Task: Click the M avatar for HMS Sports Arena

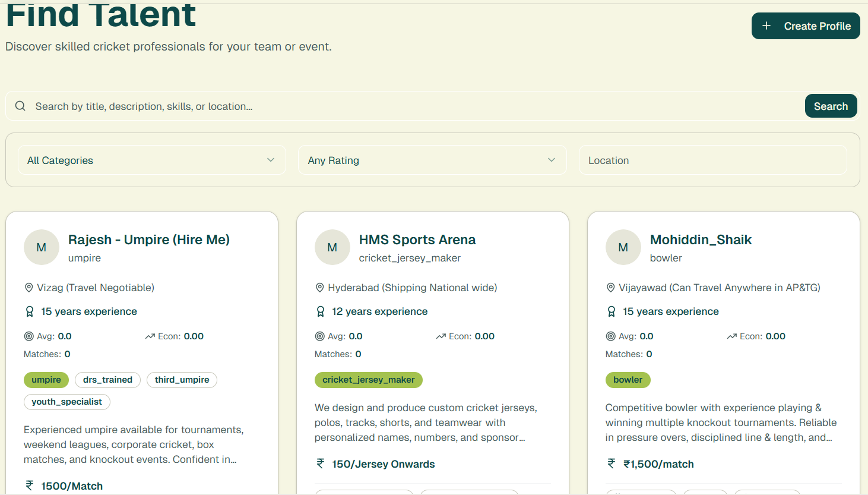Action: click(x=332, y=247)
